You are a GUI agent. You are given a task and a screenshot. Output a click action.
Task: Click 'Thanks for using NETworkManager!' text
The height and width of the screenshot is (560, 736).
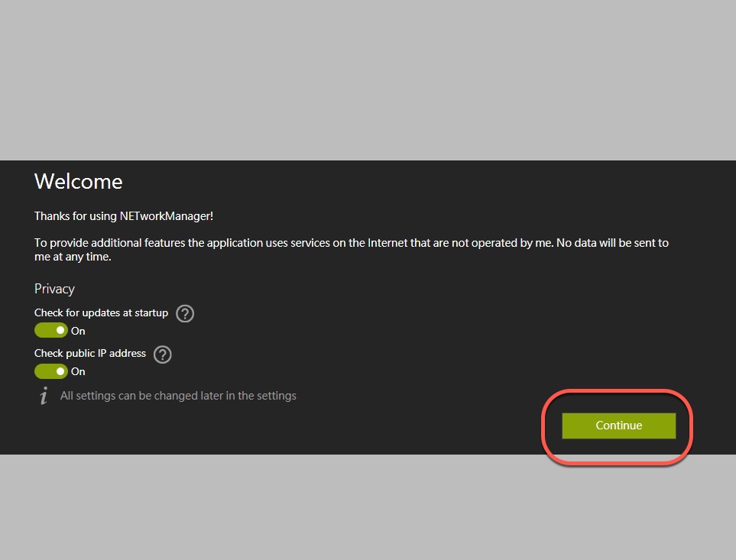click(124, 216)
